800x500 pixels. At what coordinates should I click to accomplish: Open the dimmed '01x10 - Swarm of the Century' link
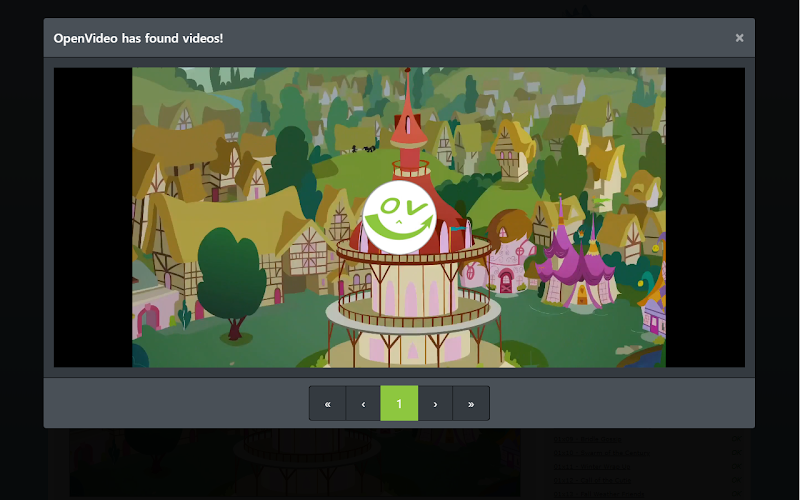click(x=601, y=453)
